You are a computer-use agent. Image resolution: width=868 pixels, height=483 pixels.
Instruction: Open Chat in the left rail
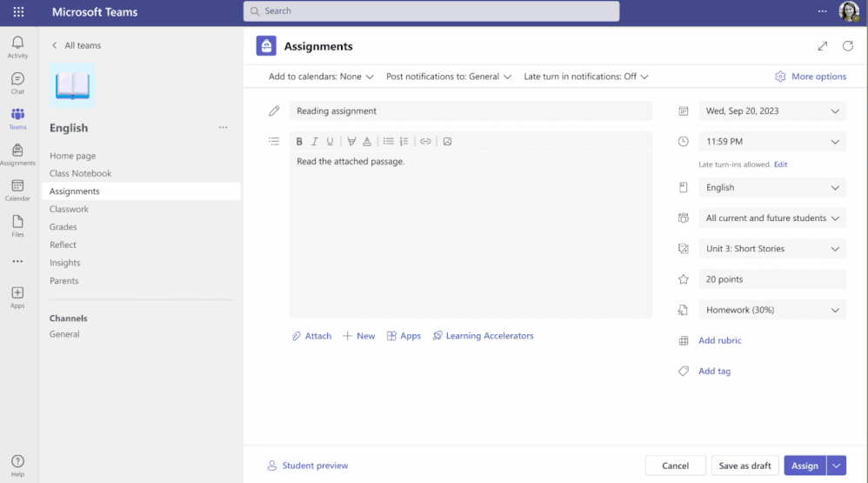(17, 83)
